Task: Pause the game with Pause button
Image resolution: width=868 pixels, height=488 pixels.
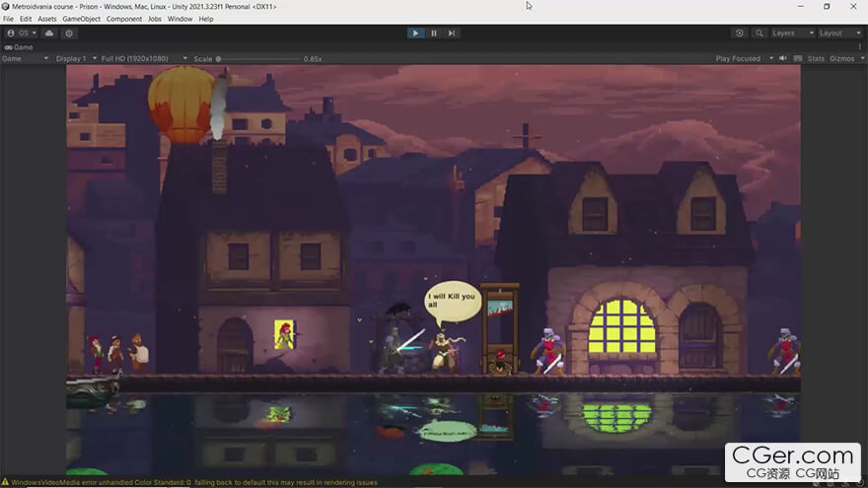Action: tap(434, 34)
